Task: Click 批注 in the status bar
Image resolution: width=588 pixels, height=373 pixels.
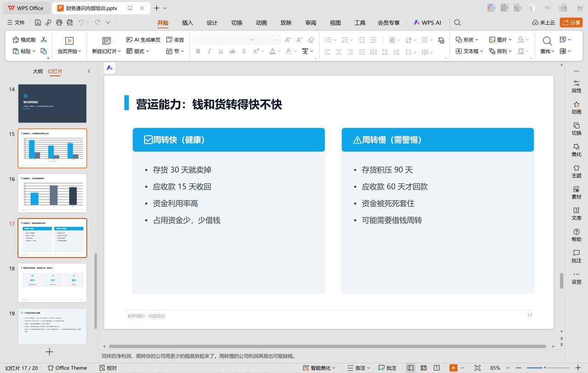Action: (387, 368)
